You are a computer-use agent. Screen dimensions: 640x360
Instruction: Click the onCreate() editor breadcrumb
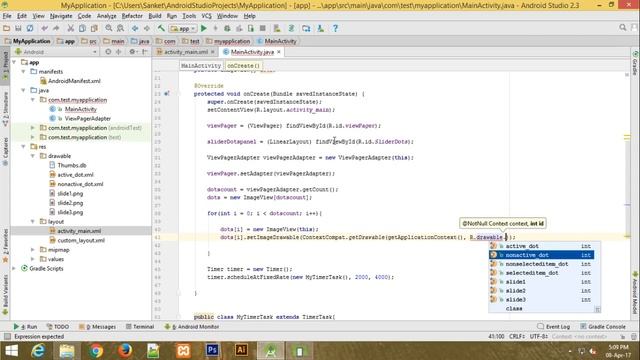coord(243,65)
